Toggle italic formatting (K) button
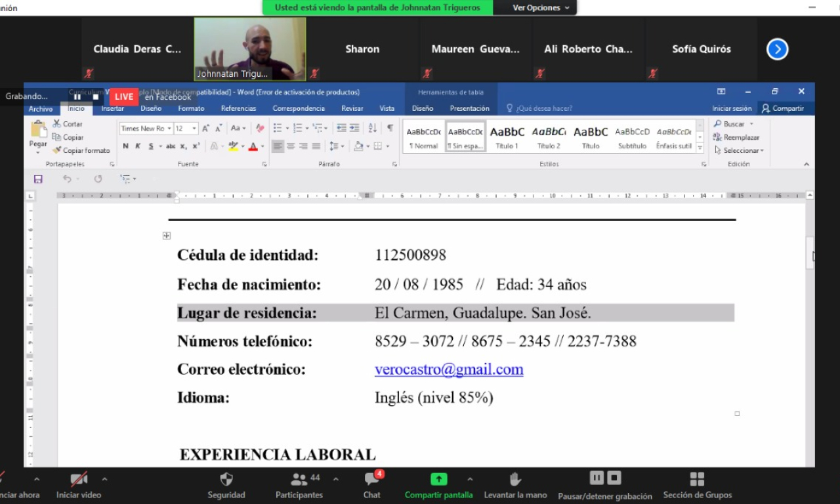 click(138, 146)
